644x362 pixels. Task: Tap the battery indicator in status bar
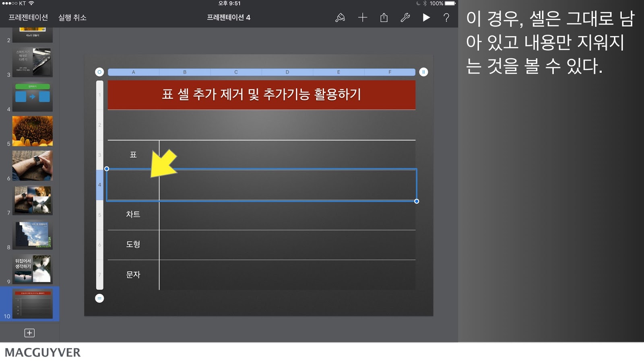[450, 3]
